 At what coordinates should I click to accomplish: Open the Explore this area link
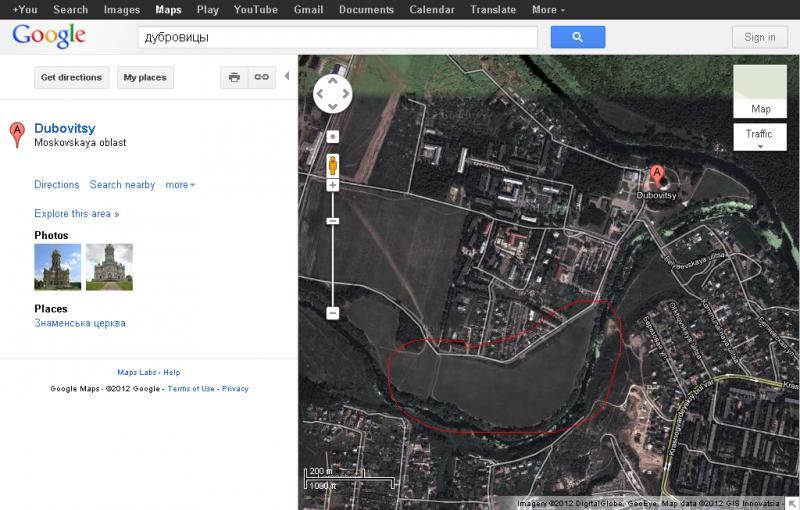76,214
